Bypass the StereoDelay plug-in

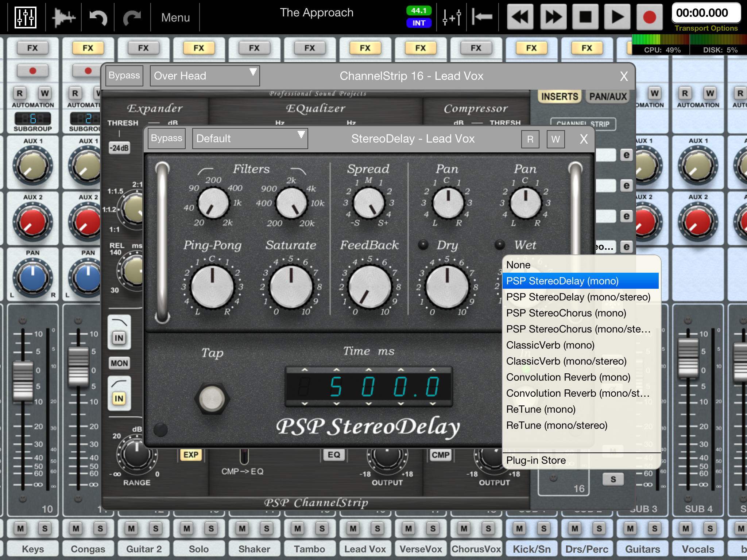click(x=166, y=138)
